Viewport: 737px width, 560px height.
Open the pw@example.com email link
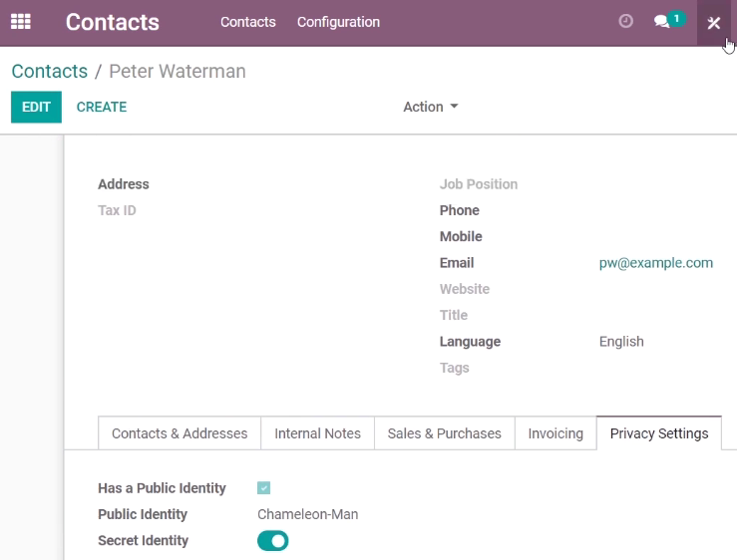656,263
